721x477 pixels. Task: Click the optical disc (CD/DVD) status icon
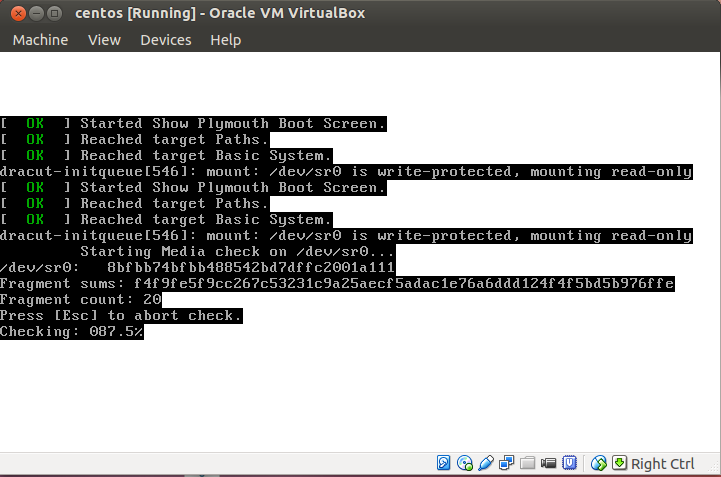(x=464, y=463)
